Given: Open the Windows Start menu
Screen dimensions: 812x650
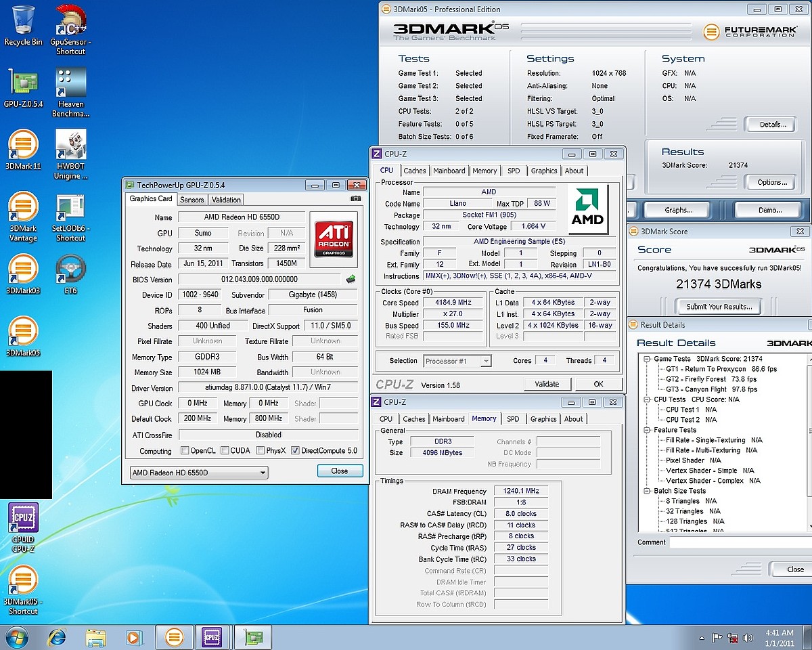Looking at the screenshot, I should click(x=17, y=637).
